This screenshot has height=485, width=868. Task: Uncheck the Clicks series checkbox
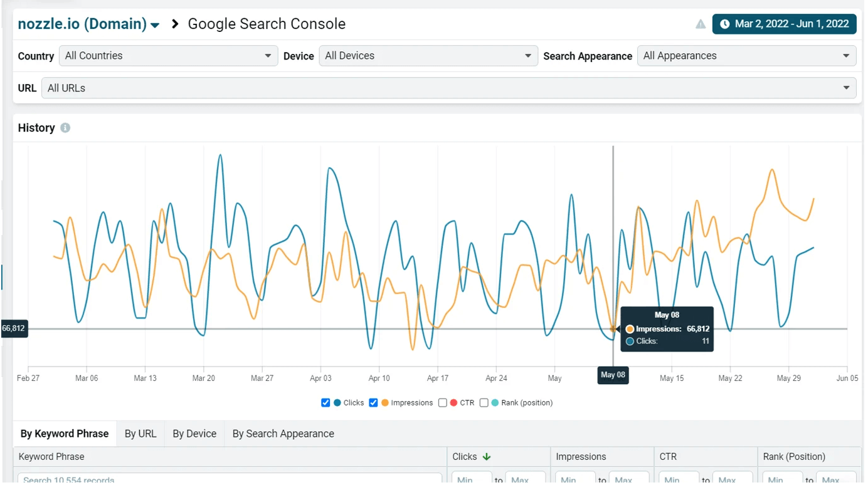pos(325,403)
